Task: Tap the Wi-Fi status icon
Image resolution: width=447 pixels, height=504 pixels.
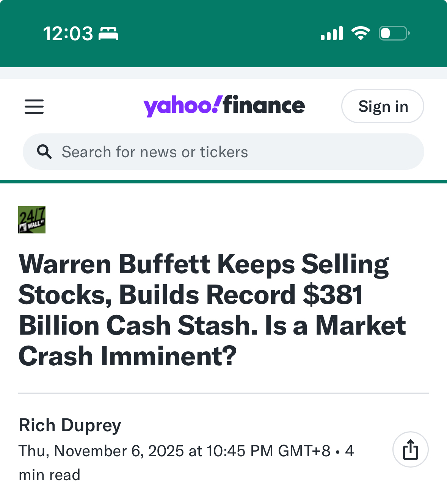Action: tap(361, 33)
